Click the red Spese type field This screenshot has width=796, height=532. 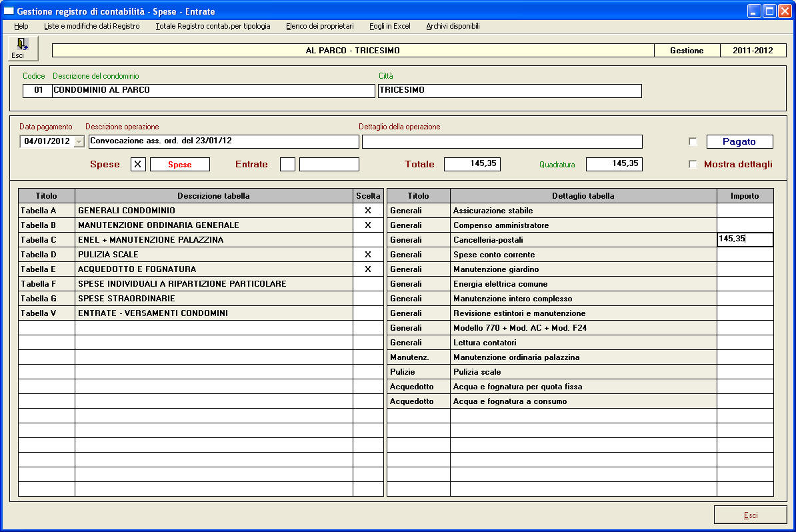pos(180,164)
